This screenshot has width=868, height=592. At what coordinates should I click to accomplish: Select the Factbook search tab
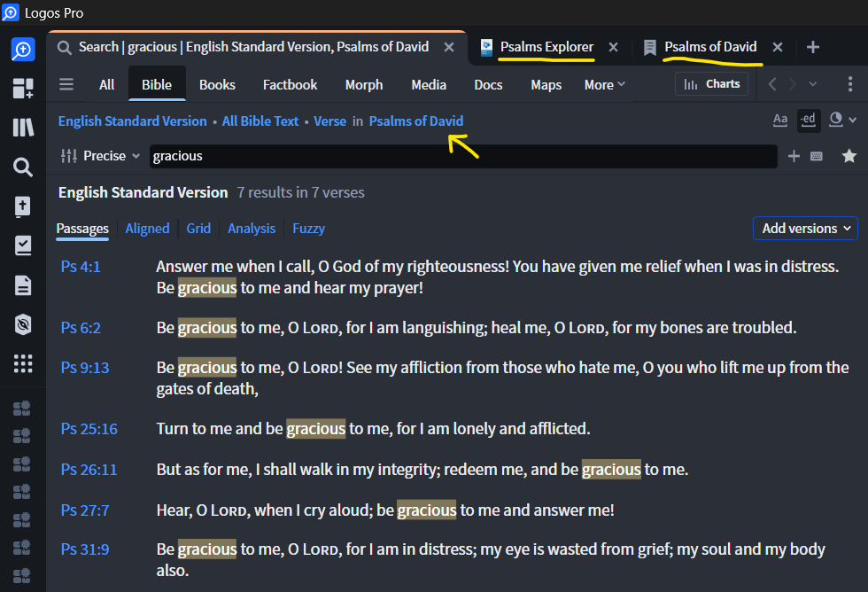pos(291,85)
